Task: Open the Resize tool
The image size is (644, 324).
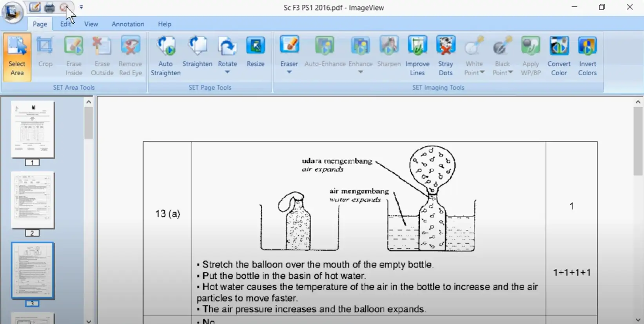Action: coord(255,52)
